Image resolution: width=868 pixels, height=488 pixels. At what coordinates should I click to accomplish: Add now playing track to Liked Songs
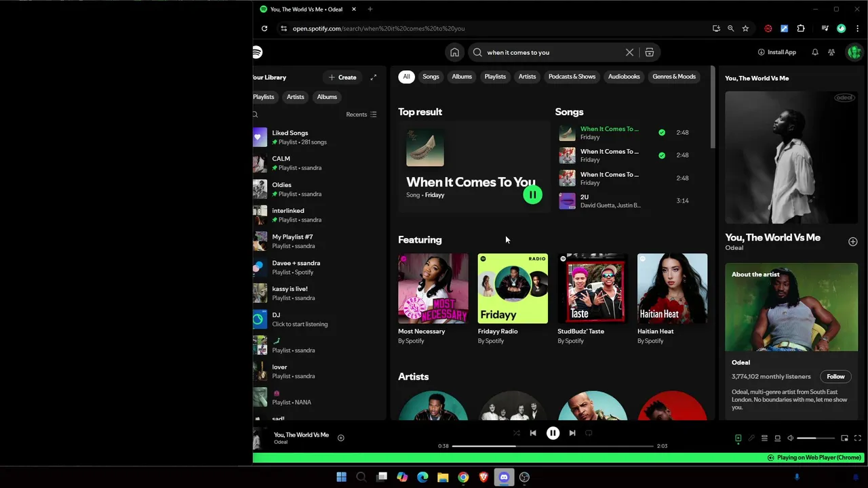[x=341, y=438]
